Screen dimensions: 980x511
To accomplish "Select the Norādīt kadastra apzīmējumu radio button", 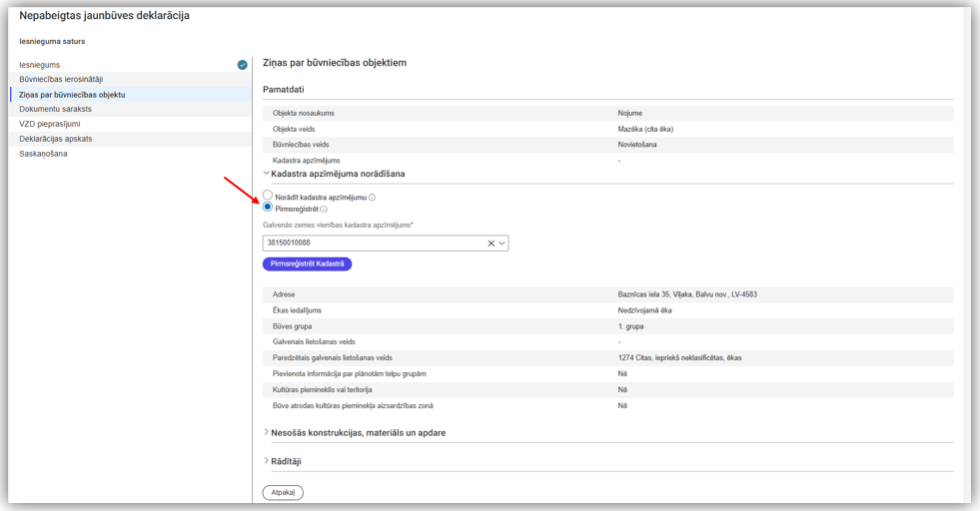I will (x=268, y=197).
